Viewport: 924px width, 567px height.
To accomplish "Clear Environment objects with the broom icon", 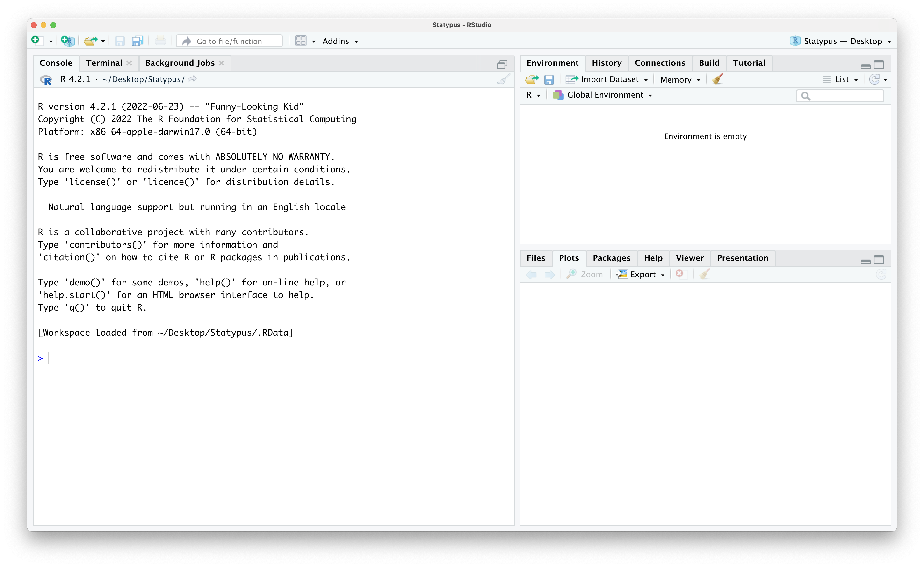I will point(717,79).
